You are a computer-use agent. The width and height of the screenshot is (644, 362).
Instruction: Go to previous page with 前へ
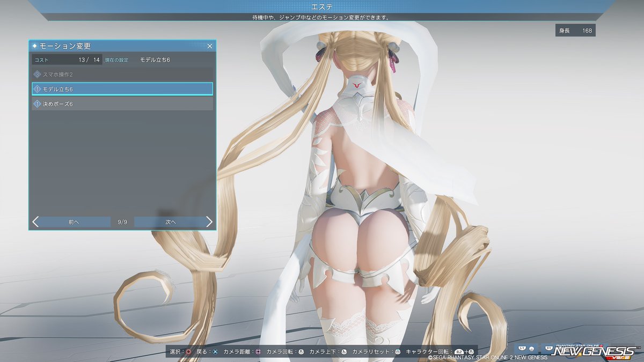[74, 221]
